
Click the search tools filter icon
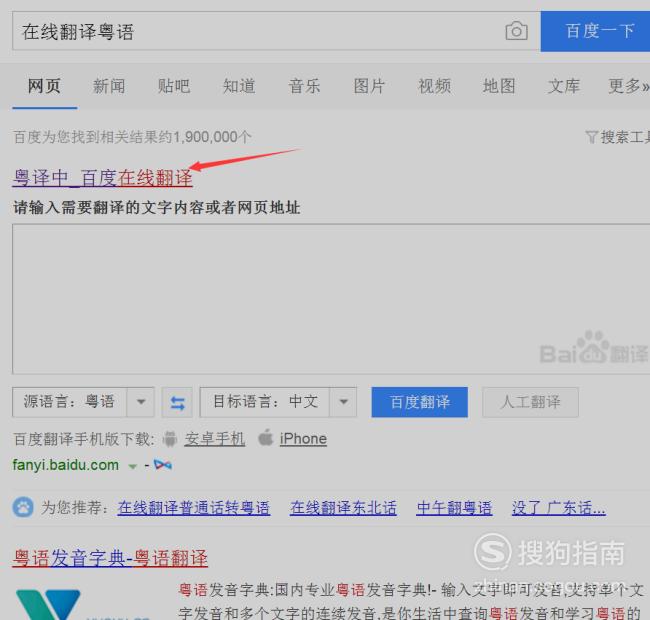click(591, 137)
